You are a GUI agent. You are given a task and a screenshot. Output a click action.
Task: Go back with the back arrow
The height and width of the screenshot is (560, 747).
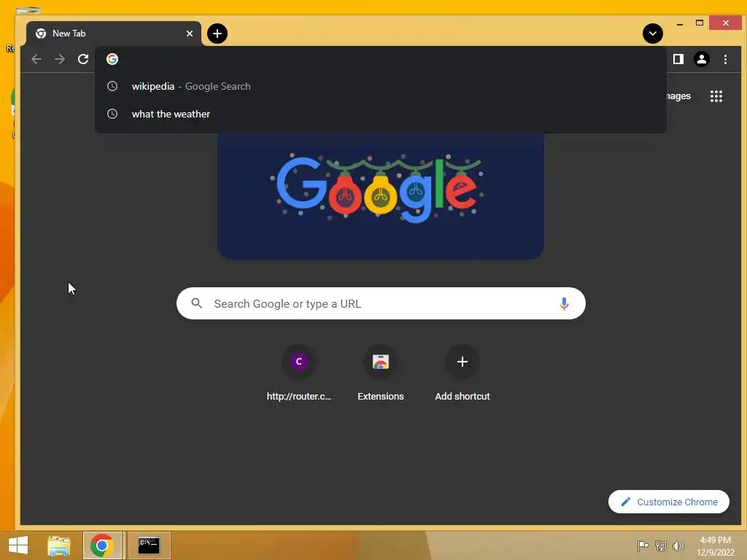click(x=36, y=59)
